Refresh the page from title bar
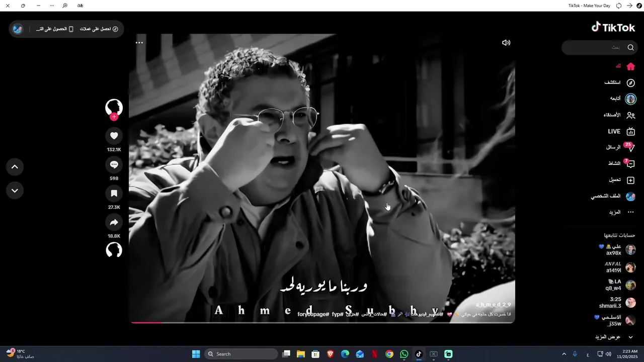This screenshot has height=362, width=644. pos(619,6)
